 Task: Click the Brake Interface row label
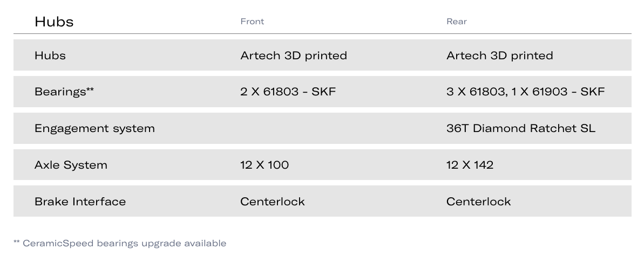pos(80,202)
